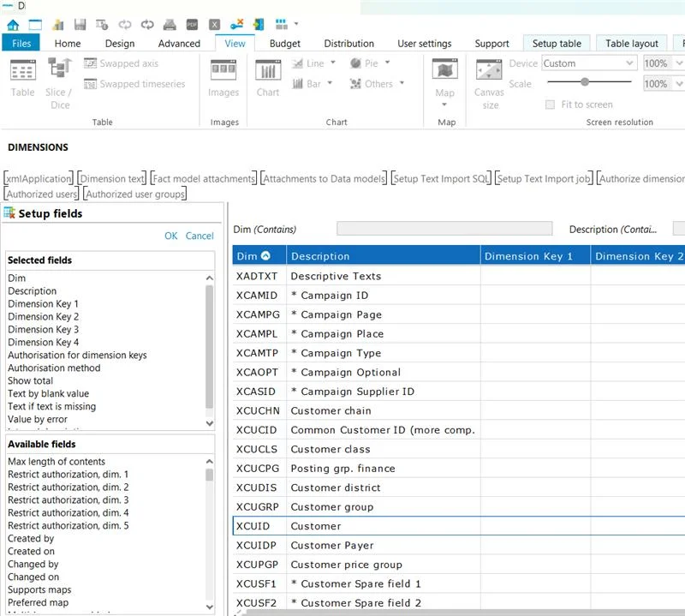This screenshot has width=685, height=616.
Task: Open the User settings tab
Action: [x=424, y=44]
